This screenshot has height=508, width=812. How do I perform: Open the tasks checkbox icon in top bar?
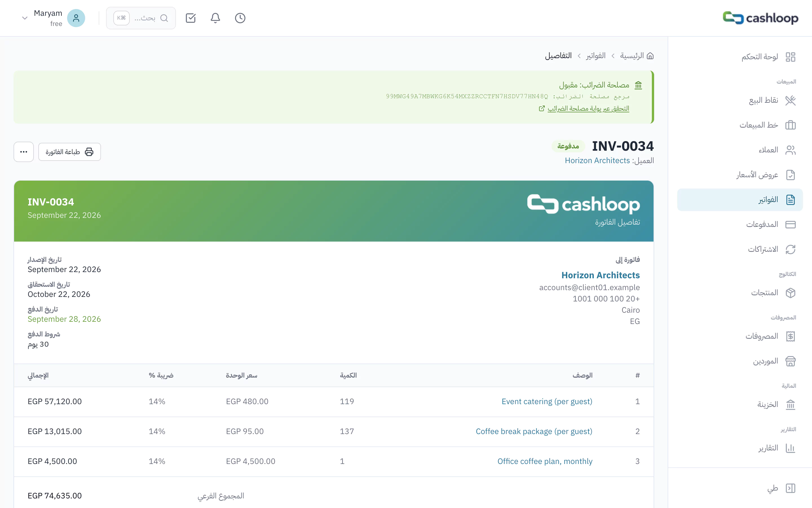191,18
